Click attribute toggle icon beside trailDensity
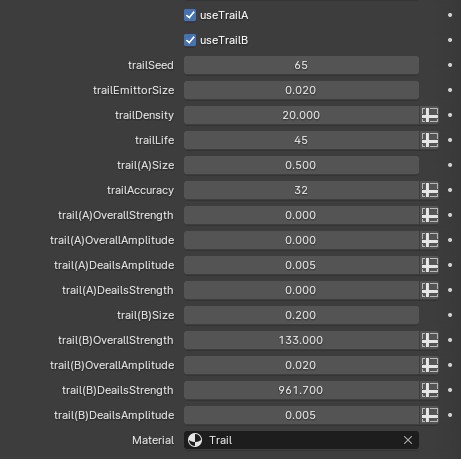Screen dimensions: 461x459 pyautogui.click(x=430, y=115)
